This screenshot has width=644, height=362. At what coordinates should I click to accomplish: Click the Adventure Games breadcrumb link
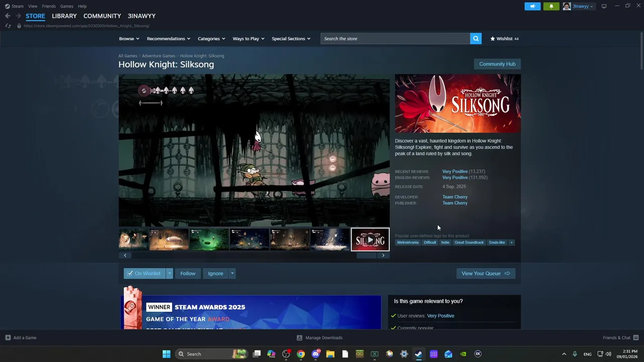tap(158, 56)
